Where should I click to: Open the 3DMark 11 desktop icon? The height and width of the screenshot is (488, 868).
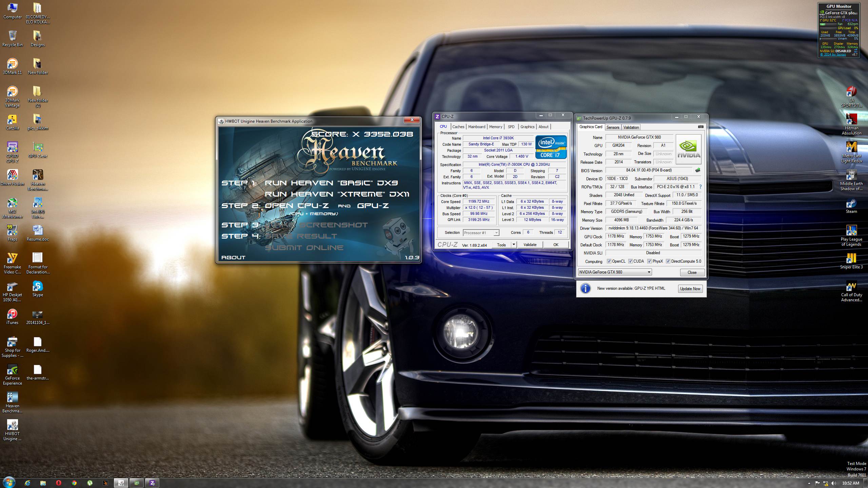pyautogui.click(x=12, y=66)
